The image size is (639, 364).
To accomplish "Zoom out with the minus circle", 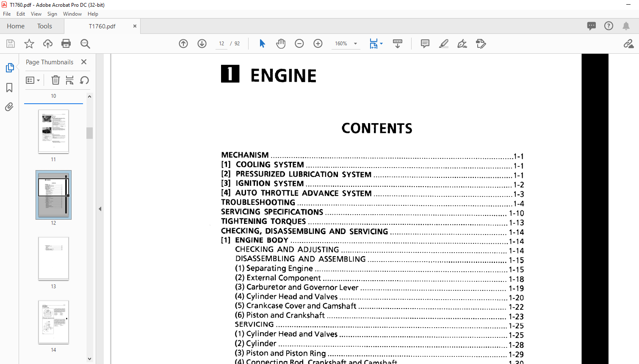I will 299,44.
